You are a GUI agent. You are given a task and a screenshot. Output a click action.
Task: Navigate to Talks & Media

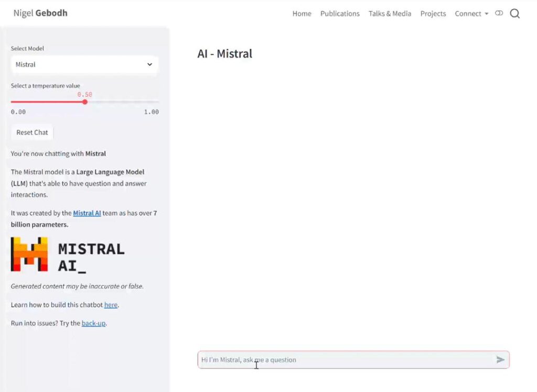(390, 14)
